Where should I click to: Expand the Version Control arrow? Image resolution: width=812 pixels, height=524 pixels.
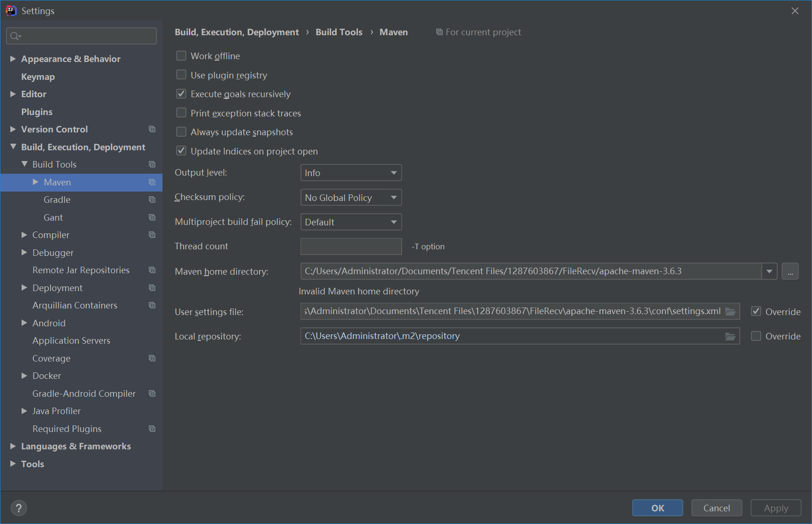tap(13, 129)
